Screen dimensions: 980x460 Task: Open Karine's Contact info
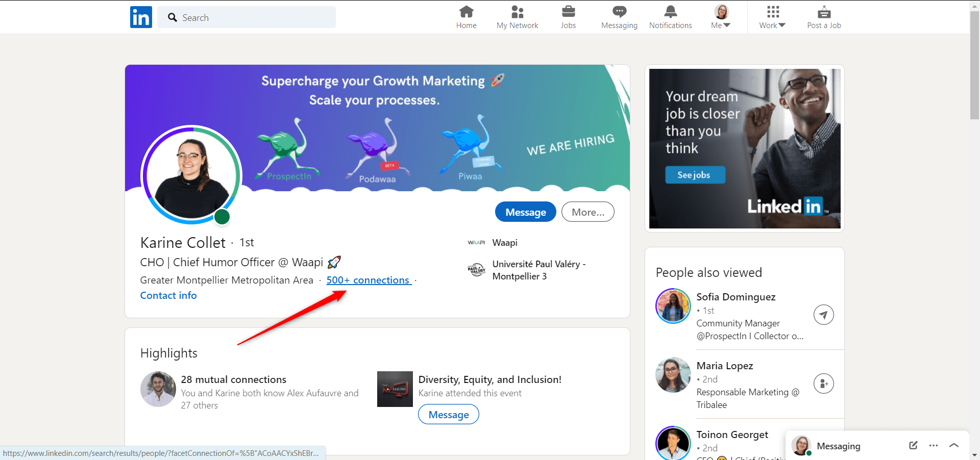click(x=168, y=295)
